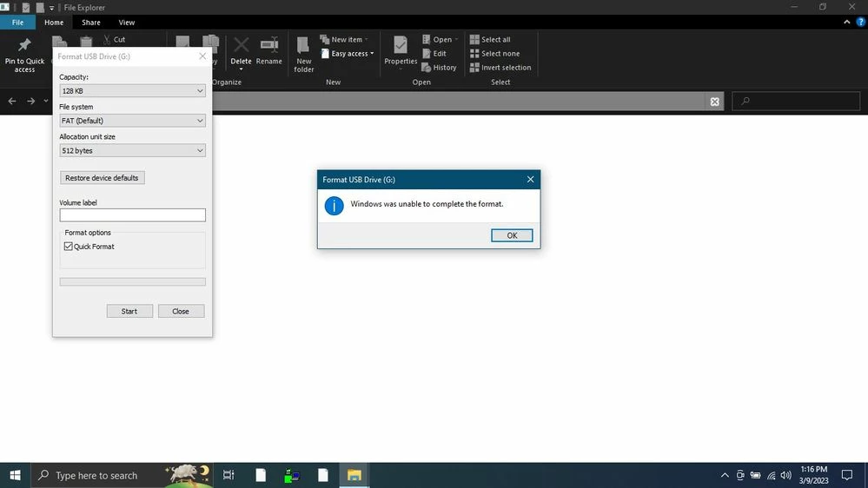Click the File Explorer taskbar icon
868x488 pixels.
[x=354, y=475]
